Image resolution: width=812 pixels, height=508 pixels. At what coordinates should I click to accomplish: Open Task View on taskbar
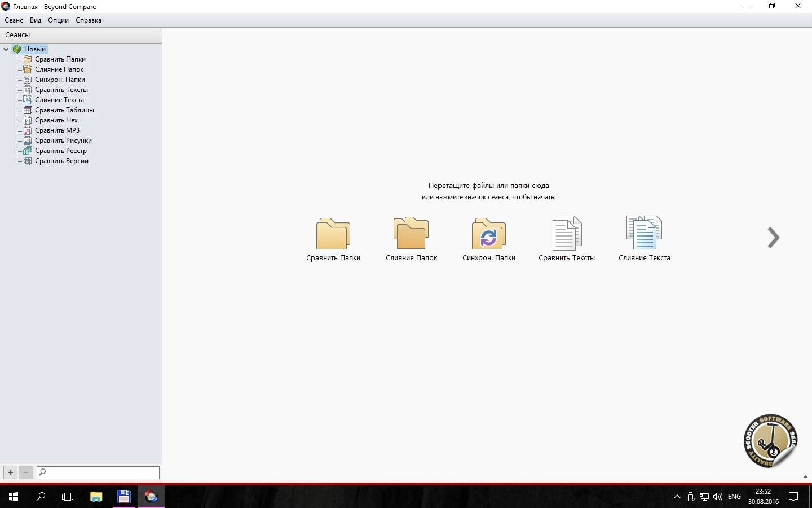click(x=68, y=497)
